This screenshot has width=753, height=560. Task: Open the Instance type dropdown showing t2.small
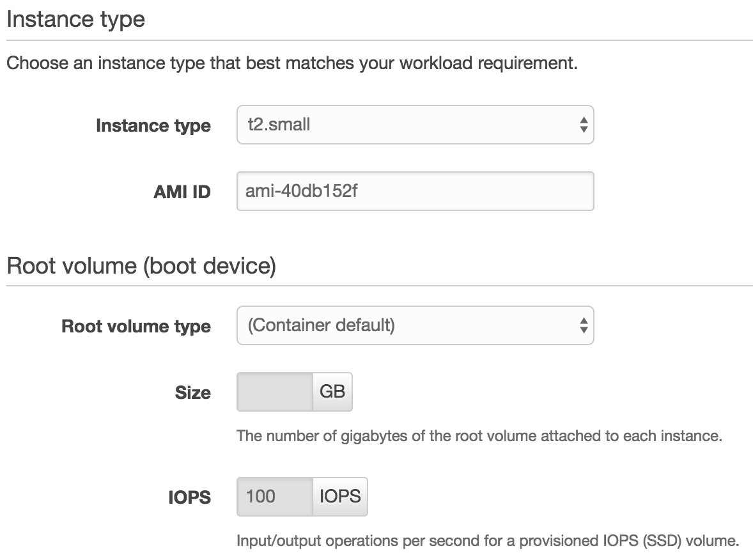[415, 125]
